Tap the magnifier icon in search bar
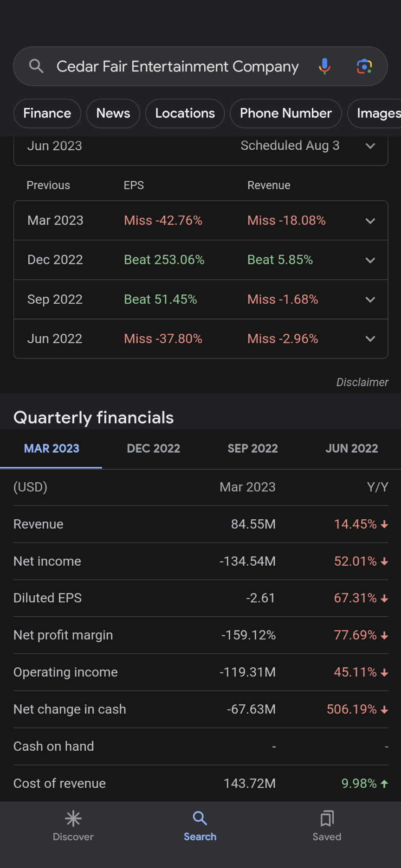Screen dimensions: 401x868 point(36,66)
